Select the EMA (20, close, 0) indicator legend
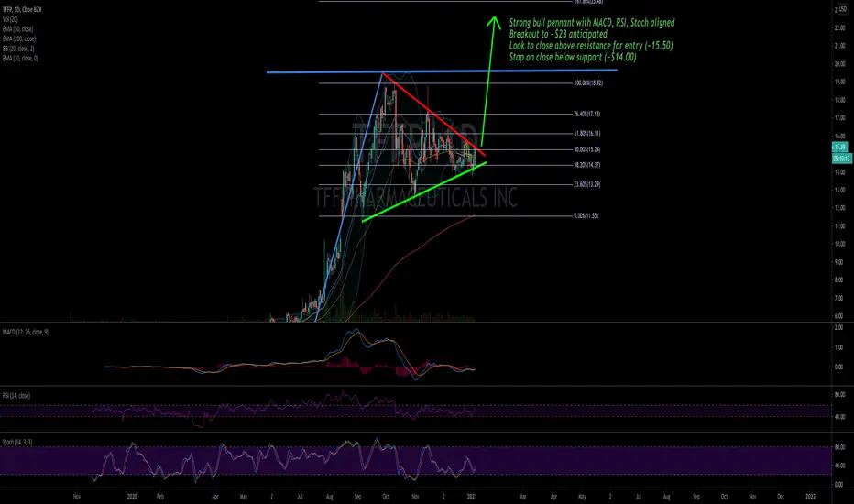This screenshot has width=854, height=504. [x=20, y=59]
